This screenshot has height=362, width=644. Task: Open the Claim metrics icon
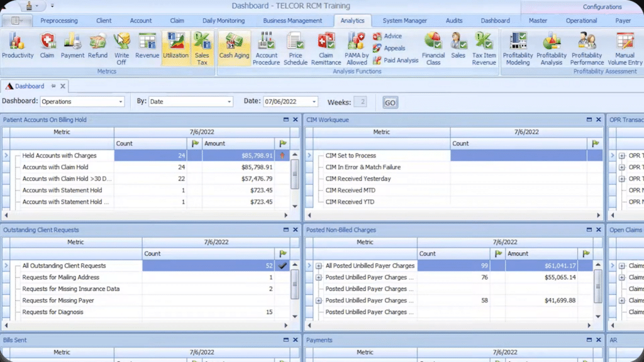point(47,46)
